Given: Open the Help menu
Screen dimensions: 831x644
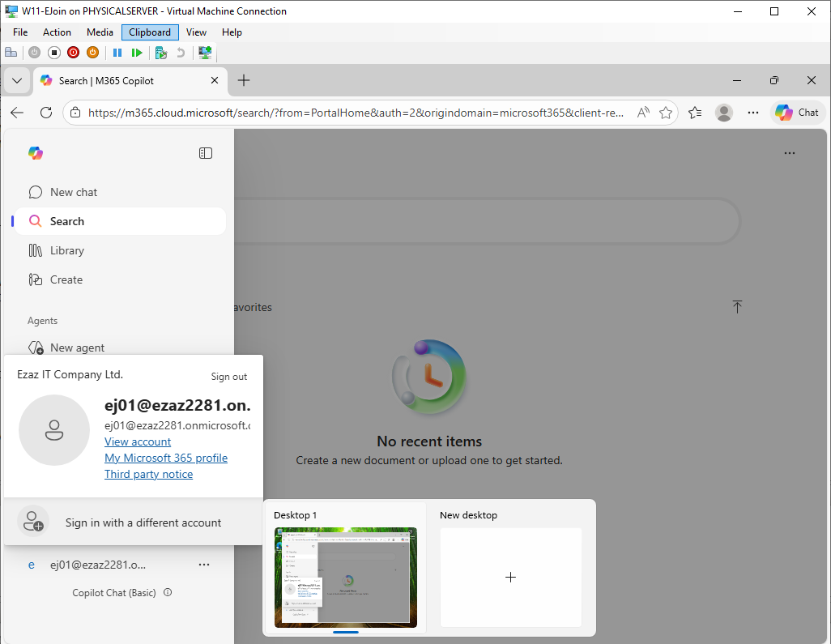Looking at the screenshot, I should pyautogui.click(x=232, y=32).
